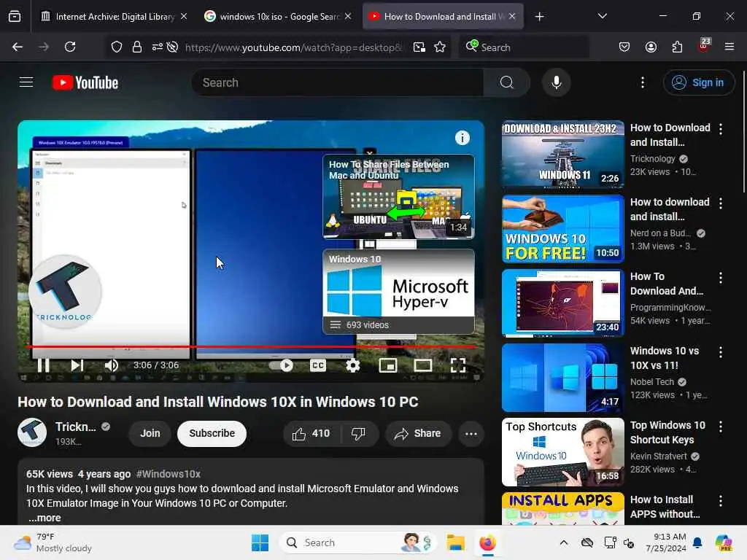This screenshot has height=560, width=747.
Task: Open File Explorer from taskbar
Action: (455, 542)
